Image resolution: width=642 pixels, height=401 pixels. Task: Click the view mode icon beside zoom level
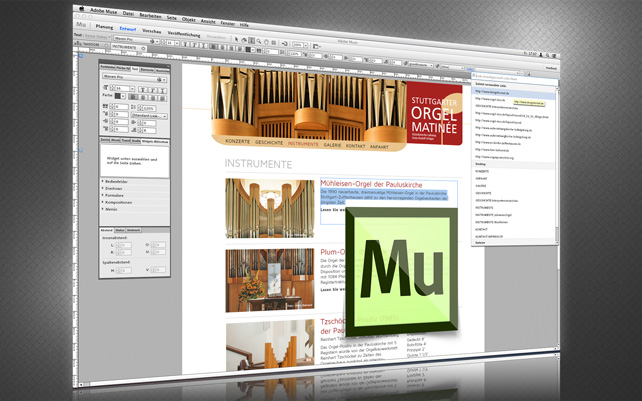[316, 46]
